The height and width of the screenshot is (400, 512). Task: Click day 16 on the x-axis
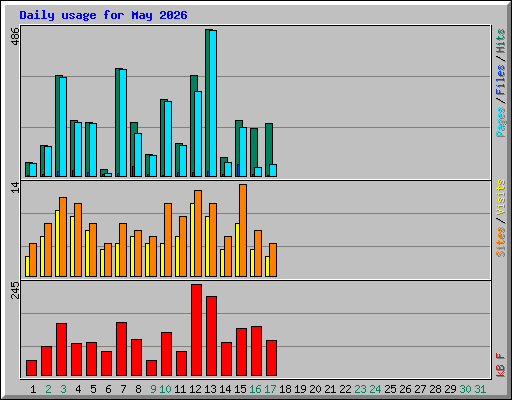(x=255, y=389)
